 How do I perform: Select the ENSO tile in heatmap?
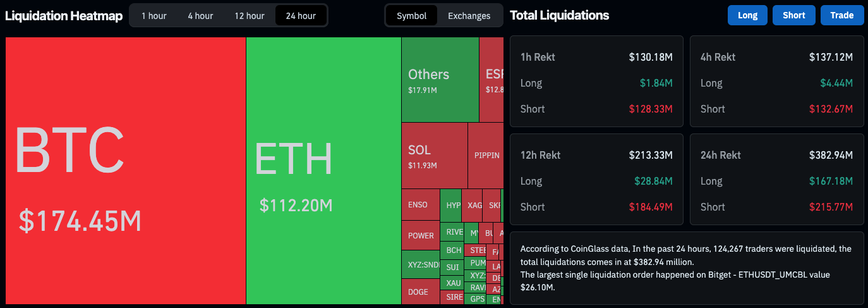(419, 205)
